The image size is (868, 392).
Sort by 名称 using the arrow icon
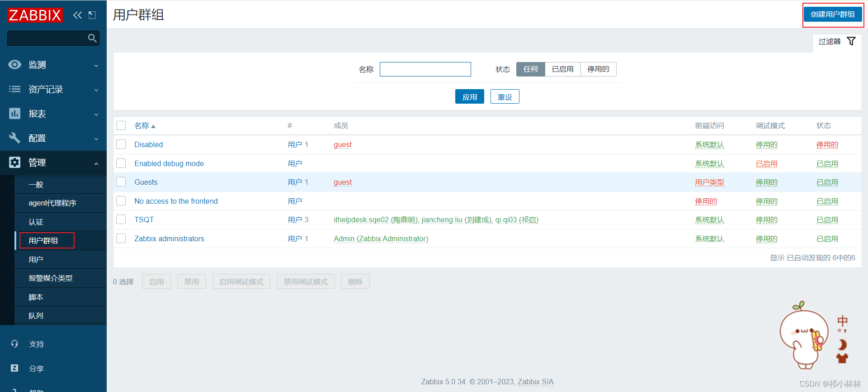click(x=153, y=126)
